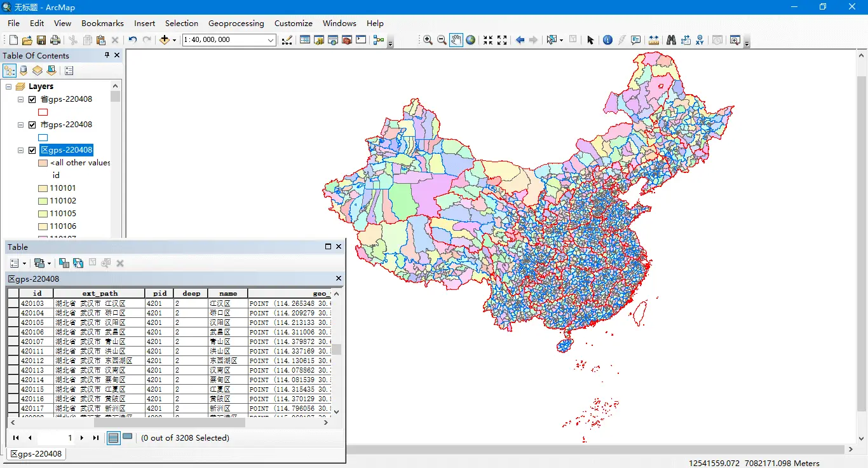868x468 pixels.
Task: Toggle visibility of 市gps-220408 layer
Action: coord(32,125)
